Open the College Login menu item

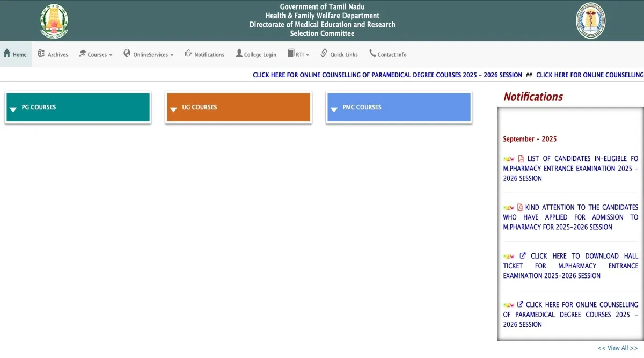click(256, 54)
